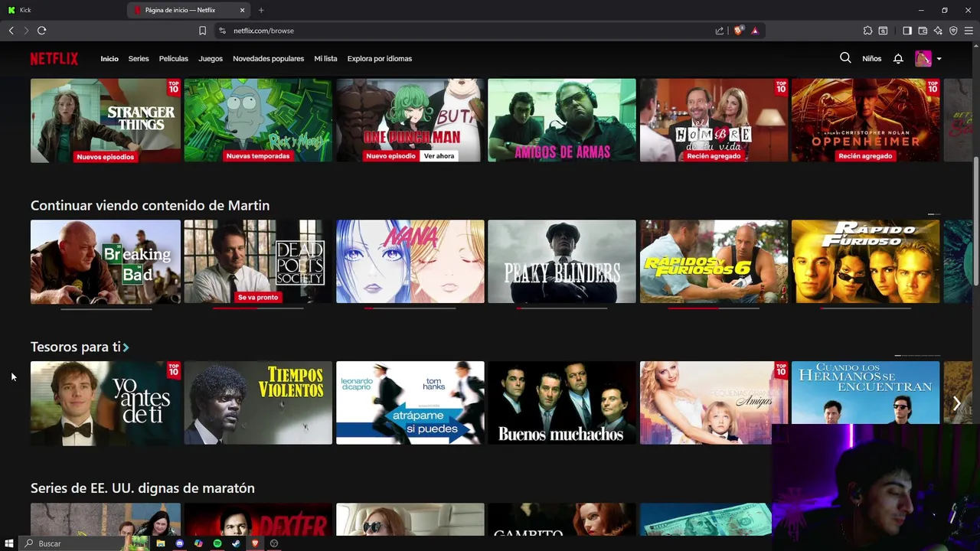Open OBS Studio from taskbar
Image resolution: width=980 pixels, height=551 pixels.
tap(274, 543)
